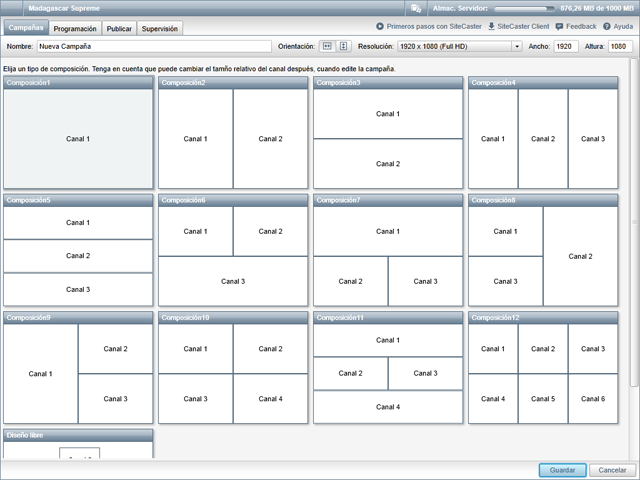Go to Supervisión tab
The height and width of the screenshot is (480, 640).
point(160,29)
